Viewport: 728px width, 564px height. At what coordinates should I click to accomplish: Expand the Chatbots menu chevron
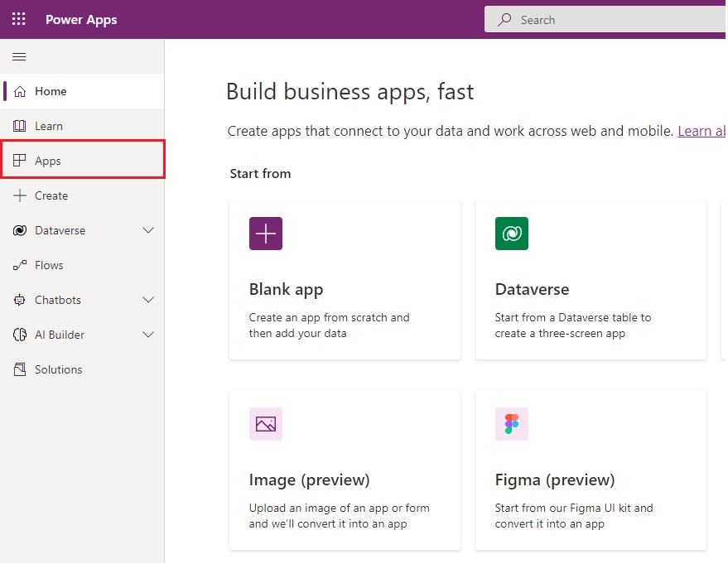[x=148, y=300]
